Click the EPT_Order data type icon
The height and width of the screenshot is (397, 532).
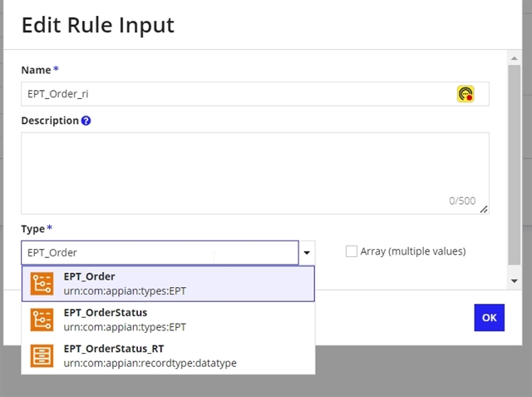coord(42,284)
